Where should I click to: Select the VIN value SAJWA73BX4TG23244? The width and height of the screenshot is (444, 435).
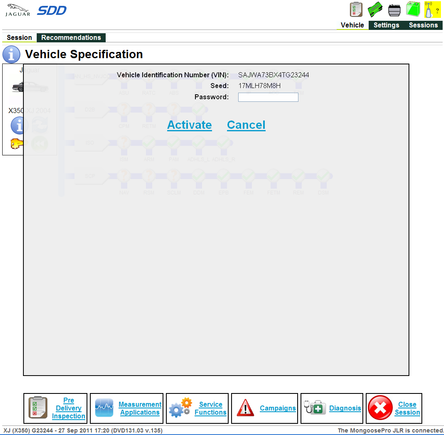click(x=273, y=75)
